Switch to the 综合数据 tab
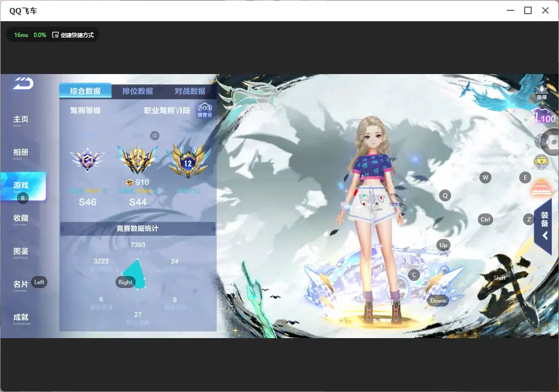Image resolution: width=559 pixels, height=392 pixels. (x=85, y=91)
